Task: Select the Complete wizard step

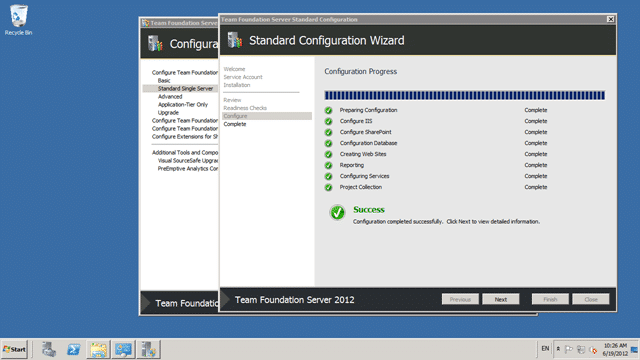Action: (x=235, y=124)
